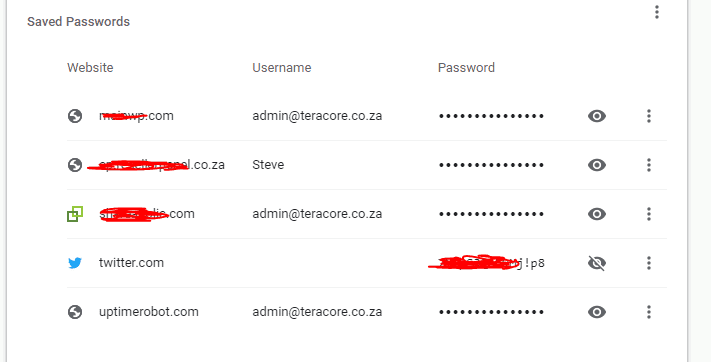Show password for first admin@teracore.co.za entry

click(597, 116)
